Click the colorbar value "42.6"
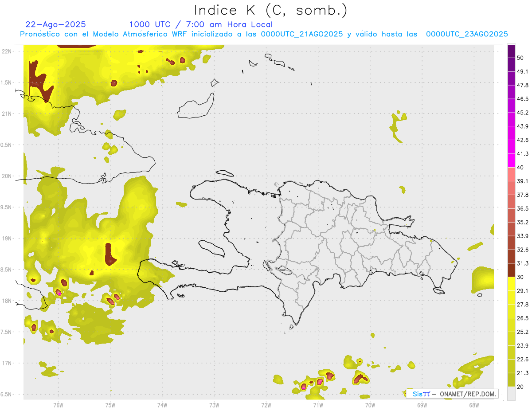Image resolution: width=532 pixels, height=411 pixels. [523, 140]
